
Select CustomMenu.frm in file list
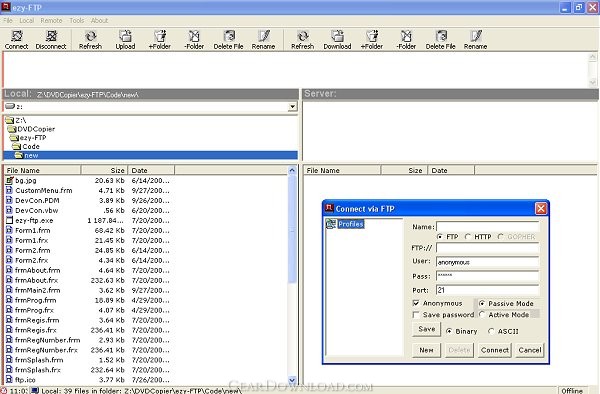coord(44,190)
